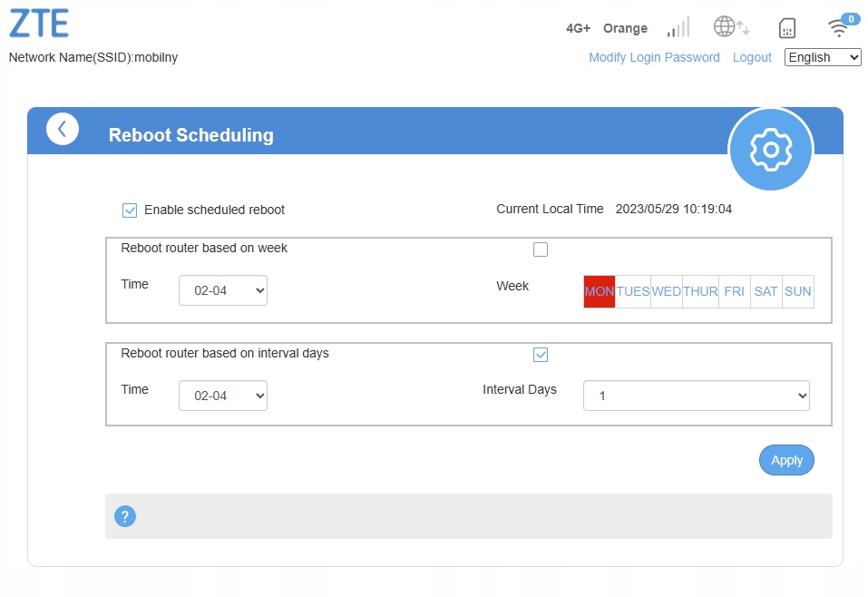The width and height of the screenshot is (868, 597).
Task: Click the Apply button
Action: click(786, 460)
